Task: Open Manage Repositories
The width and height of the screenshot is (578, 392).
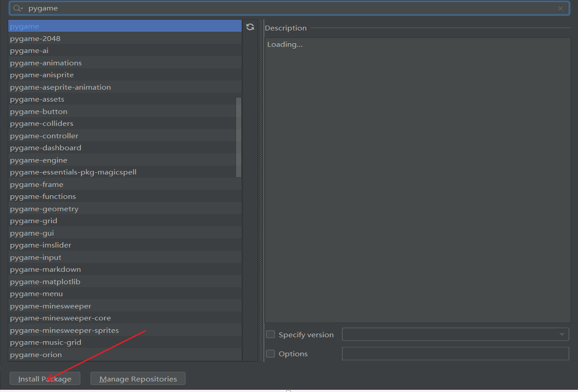Action: pos(137,378)
